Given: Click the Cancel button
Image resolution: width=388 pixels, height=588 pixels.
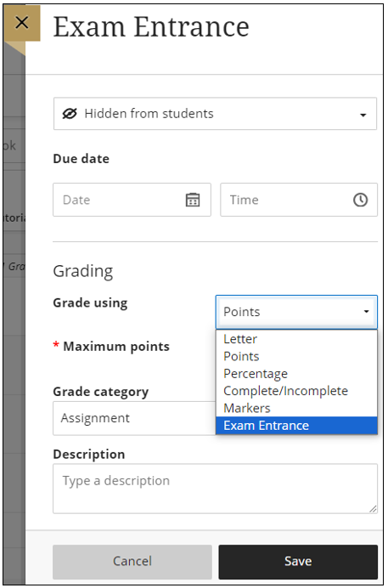Looking at the screenshot, I should [132, 562].
